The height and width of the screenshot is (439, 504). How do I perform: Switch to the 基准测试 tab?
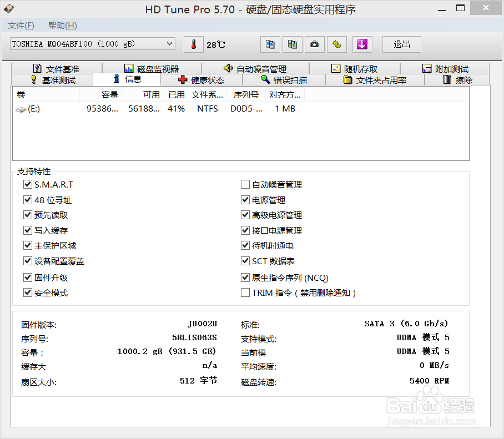[x=52, y=80]
